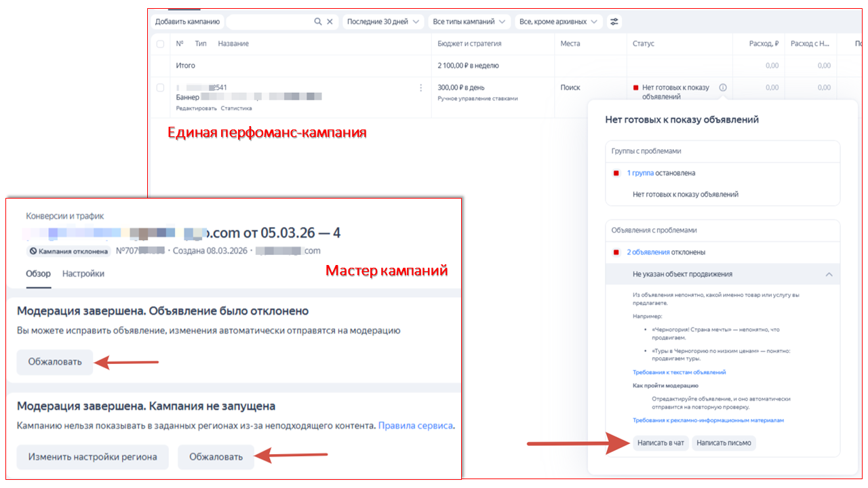
Task: Collapse the Не указан объект продвижения section
Action: 829,274
